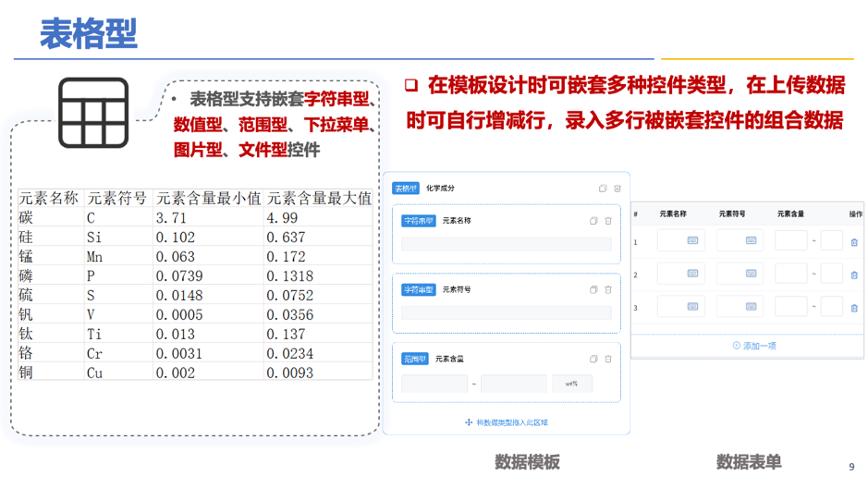Delete row 1 in the data form
This screenshot has width=868, height=488.
pos(853,242)
